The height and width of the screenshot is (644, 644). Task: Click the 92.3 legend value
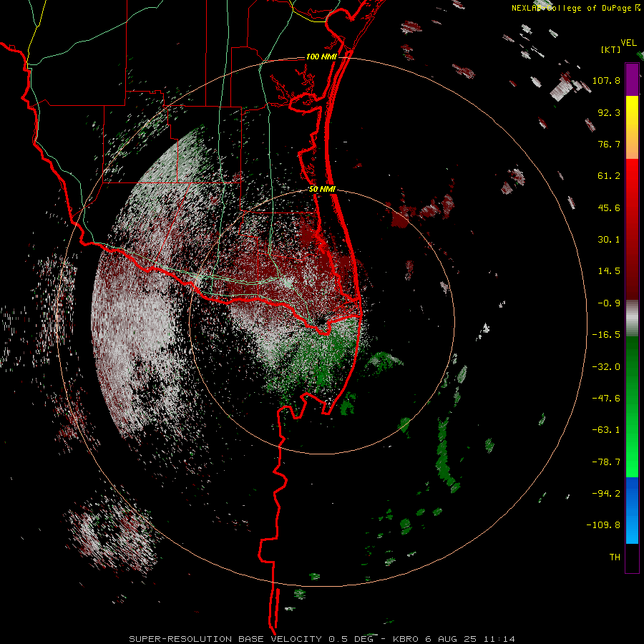pyautogui.click(x=609, y=112)
